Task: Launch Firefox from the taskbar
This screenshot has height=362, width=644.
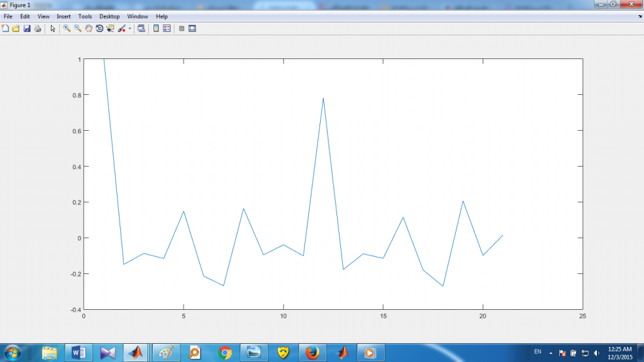Action: [x=313, y=353]
